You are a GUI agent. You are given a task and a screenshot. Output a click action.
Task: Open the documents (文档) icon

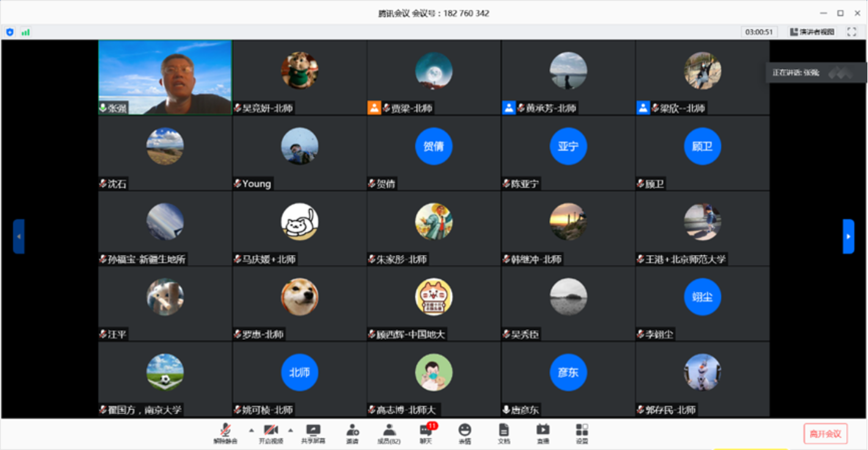[x=503, y=432]
